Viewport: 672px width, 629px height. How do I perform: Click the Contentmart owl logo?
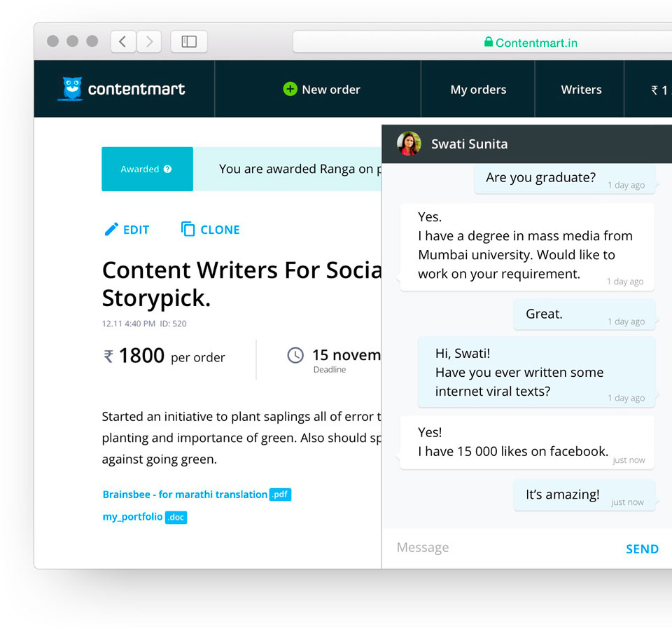coord(70,89)
